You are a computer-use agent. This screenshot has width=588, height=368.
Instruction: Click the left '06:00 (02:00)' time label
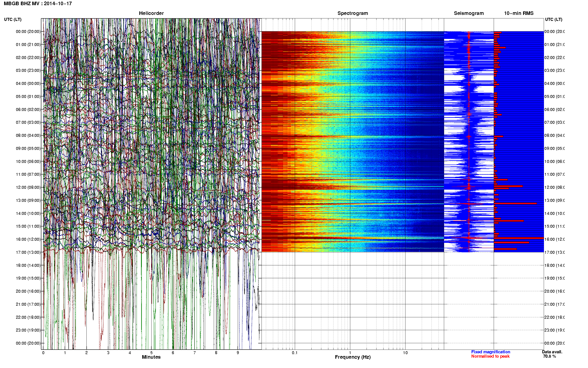[x=28, y=109]
